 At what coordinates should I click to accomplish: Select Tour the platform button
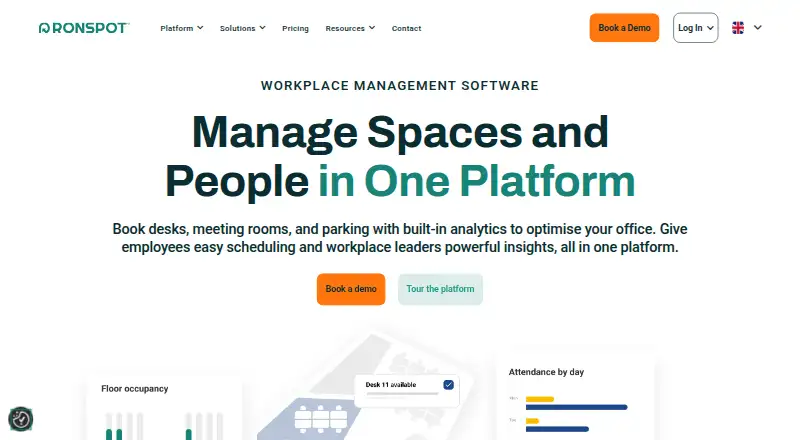(x=440, y=289)
